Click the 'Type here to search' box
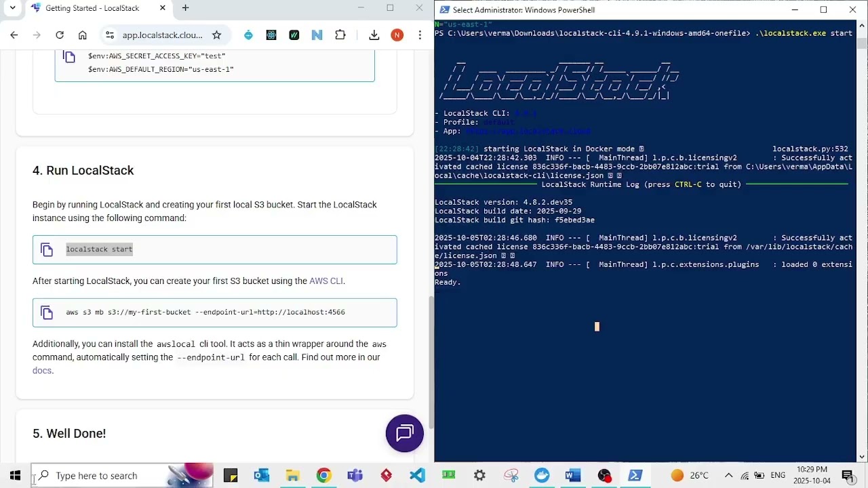This screenshot has height=488, width=868. point(122,476)
